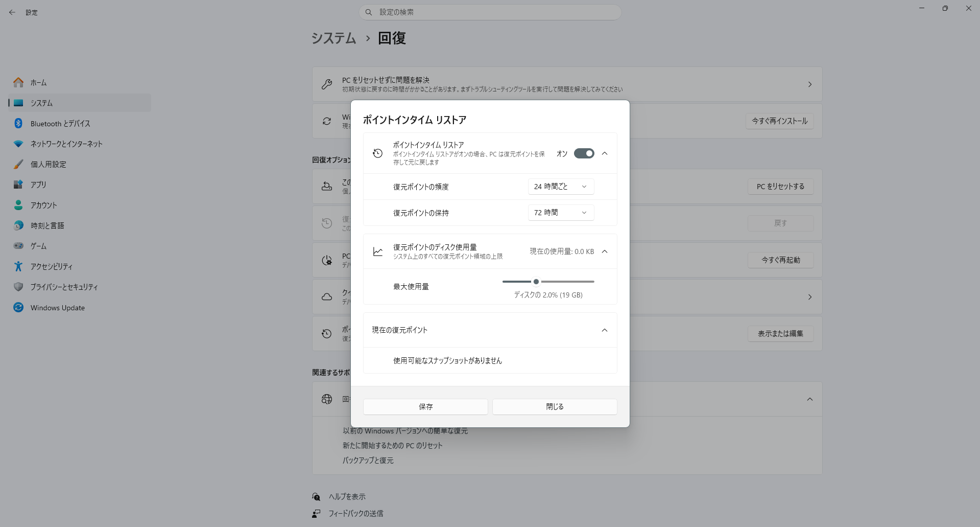Click the アプリ icon in sidebar
The width and height of the screenshot is (980, 527).
18,185
